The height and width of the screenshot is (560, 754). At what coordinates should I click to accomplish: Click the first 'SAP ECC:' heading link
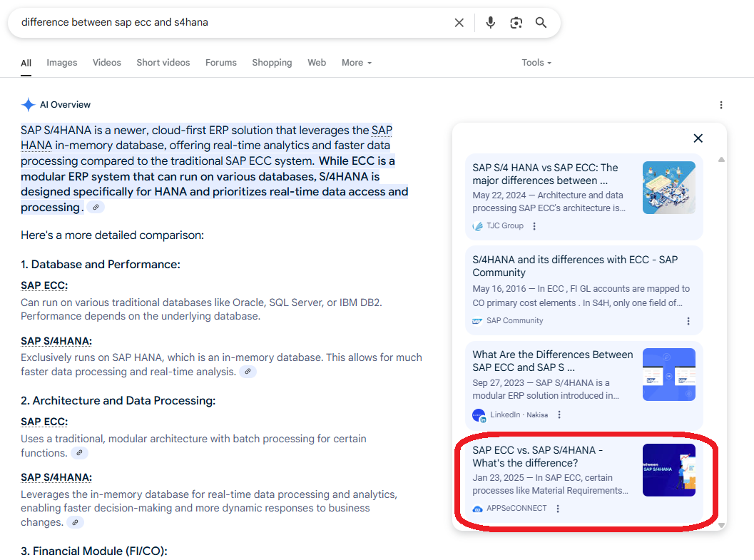tap(44, 285)
